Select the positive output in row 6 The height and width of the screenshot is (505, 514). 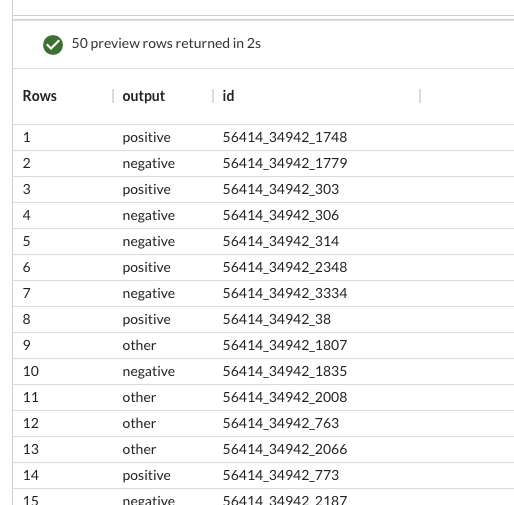click(146, 268)
